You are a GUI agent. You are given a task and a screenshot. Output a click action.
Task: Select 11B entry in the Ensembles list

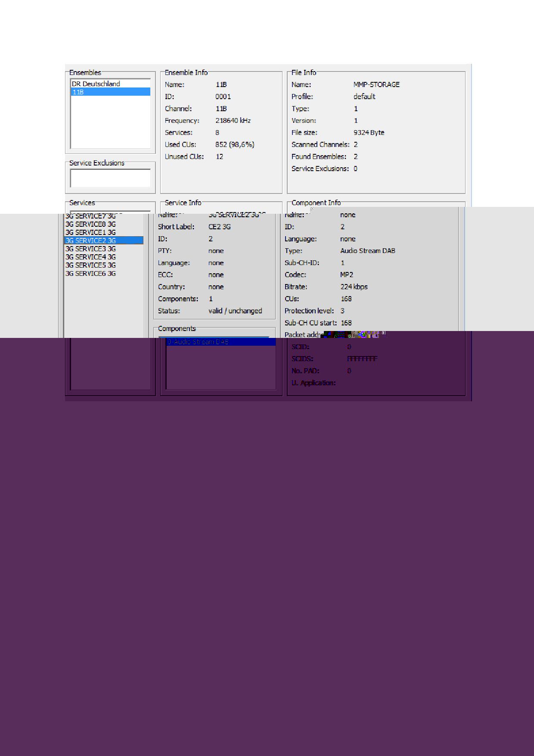[x=110, y=92]
